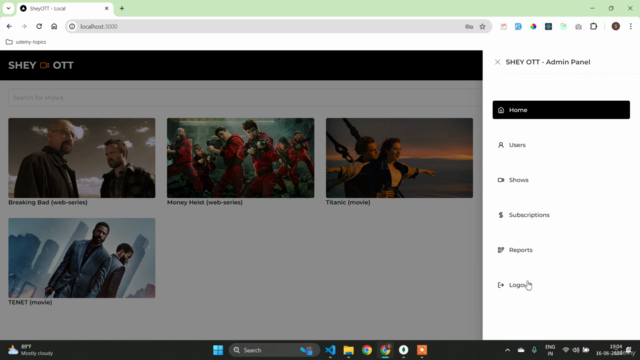Open Chrome three-dot menu

pyautogui.click(x=631, y=27)
